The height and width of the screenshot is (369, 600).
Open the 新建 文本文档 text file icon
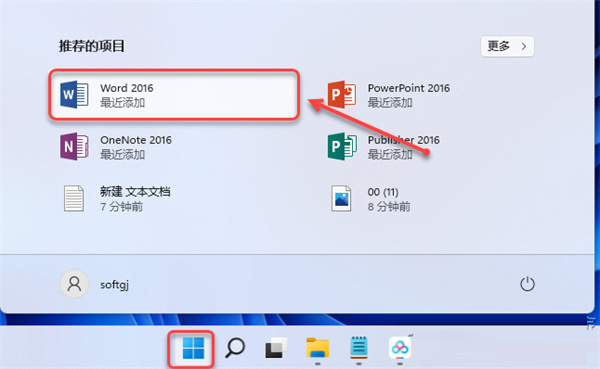tap(74, 199)
